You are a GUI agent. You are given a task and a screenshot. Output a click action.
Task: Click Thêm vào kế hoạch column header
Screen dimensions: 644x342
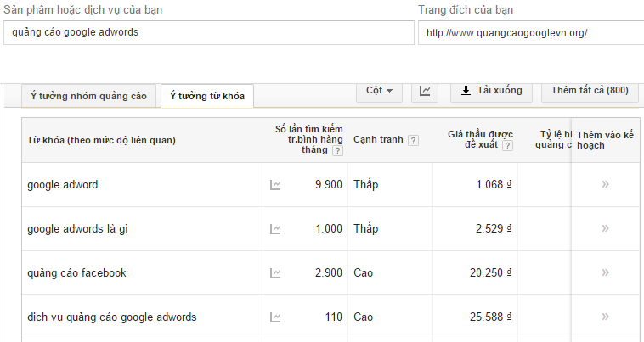tap(606, 140)
